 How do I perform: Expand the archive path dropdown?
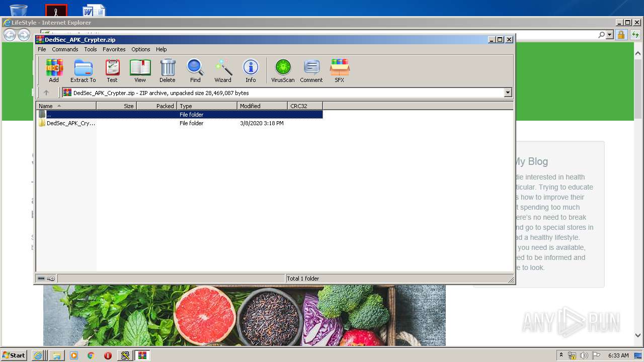coord(508,93)
